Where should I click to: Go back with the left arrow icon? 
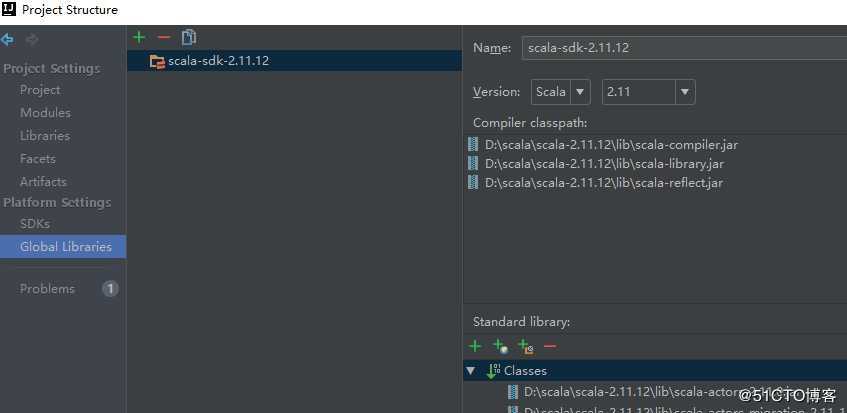click(x=8, y=39)
